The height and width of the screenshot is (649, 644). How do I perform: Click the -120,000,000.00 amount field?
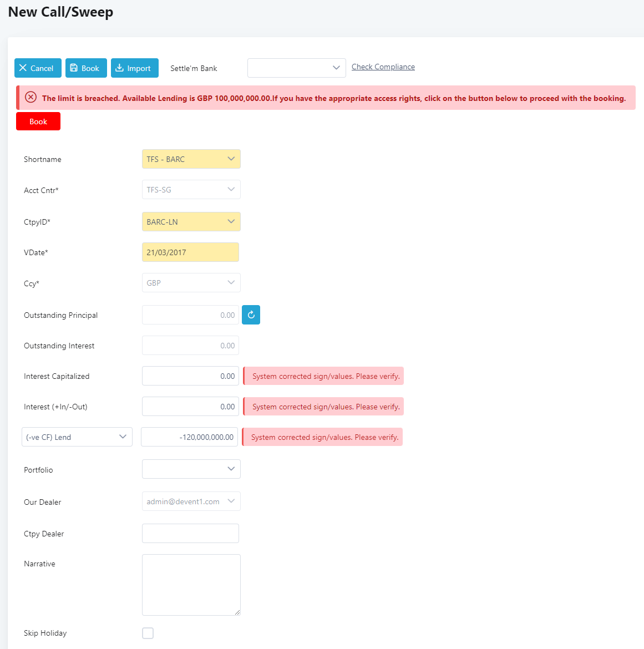[189, 437]
